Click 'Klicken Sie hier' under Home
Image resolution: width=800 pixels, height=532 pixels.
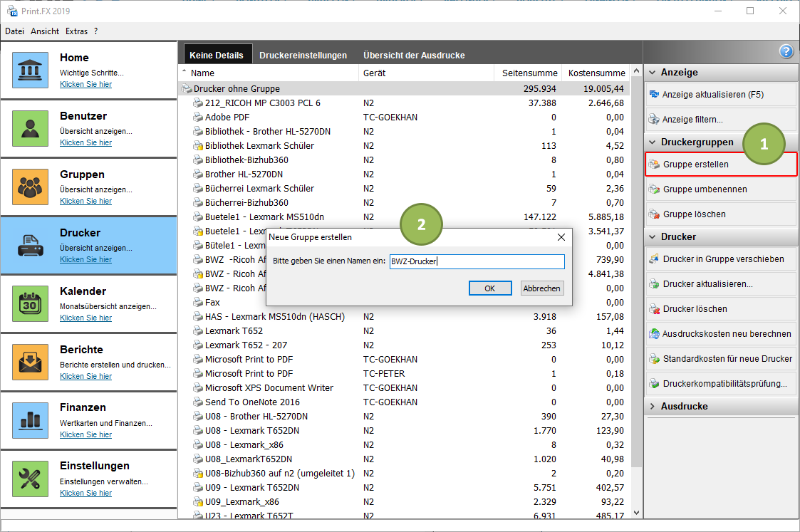(85, 84)
